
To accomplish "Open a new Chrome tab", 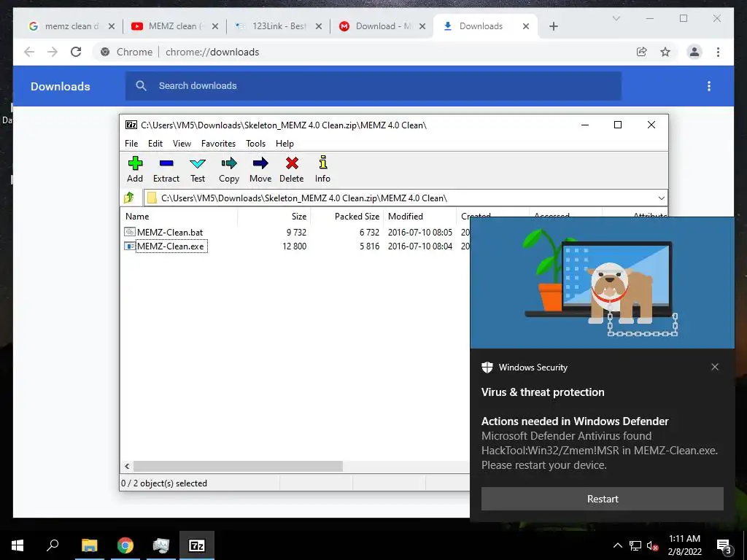I will (553, 26).
